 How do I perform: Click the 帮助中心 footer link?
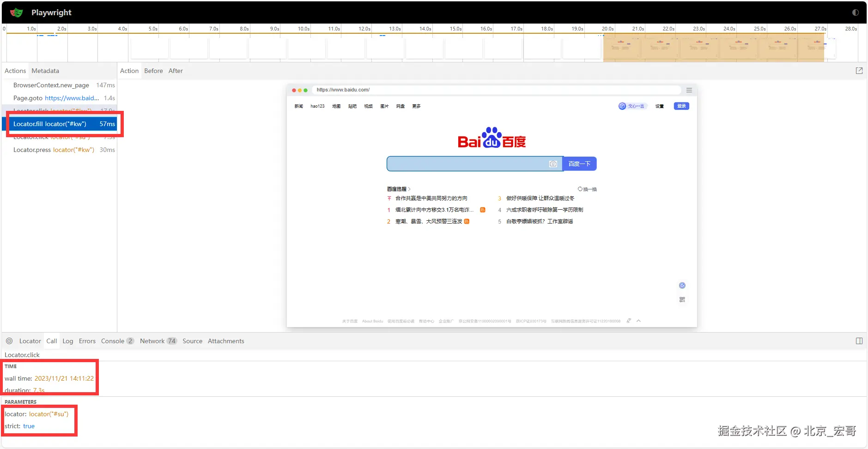(426, 321)
